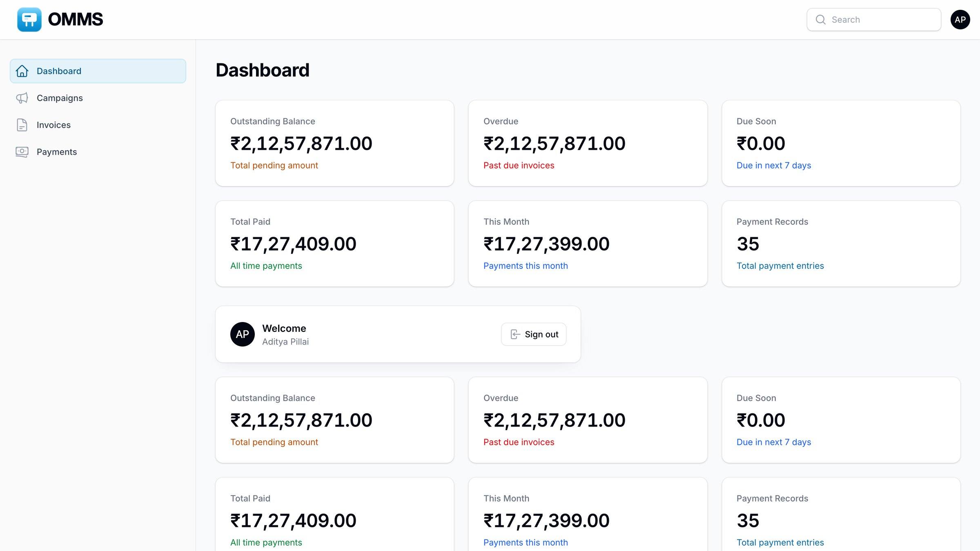The width and height of the screenshot is (980, 551).
Task: Click Due in next 7 days above Welcome card
Action: (x=774, y=165)
